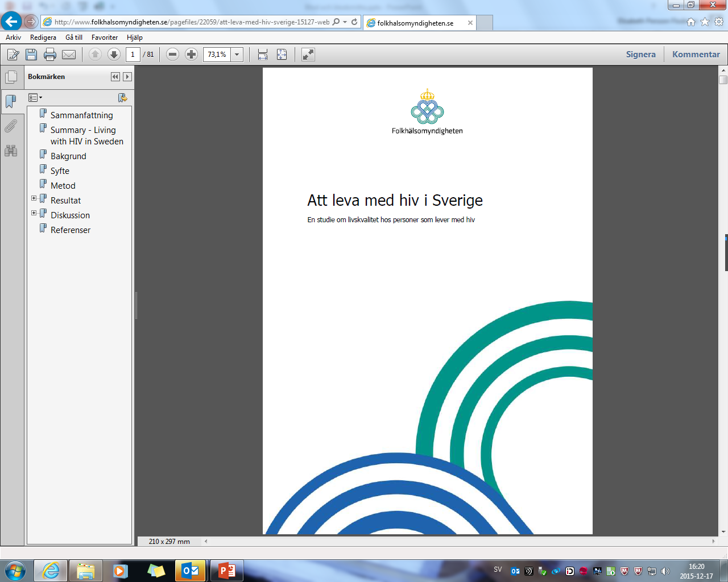Open a new browser tab

tap(485, 23)
